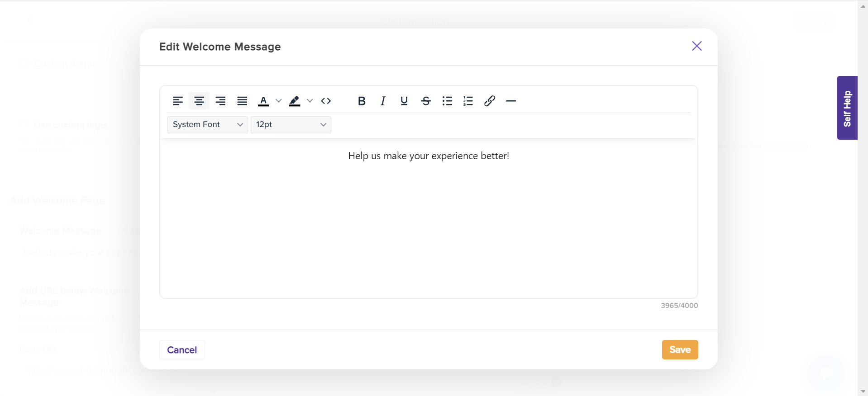
Task: Toggle italic formatting
Action: (x=383, y=101)
